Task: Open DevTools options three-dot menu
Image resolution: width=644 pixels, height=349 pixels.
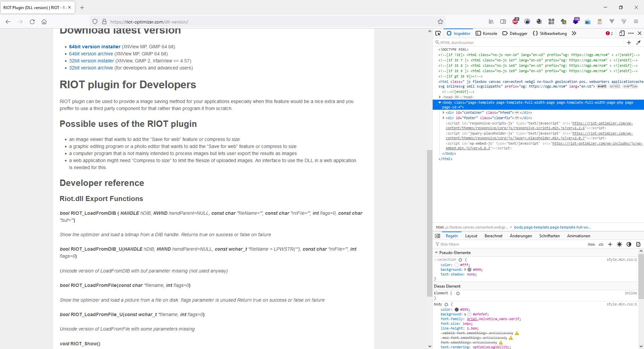Action: click(x=631, y=33)
